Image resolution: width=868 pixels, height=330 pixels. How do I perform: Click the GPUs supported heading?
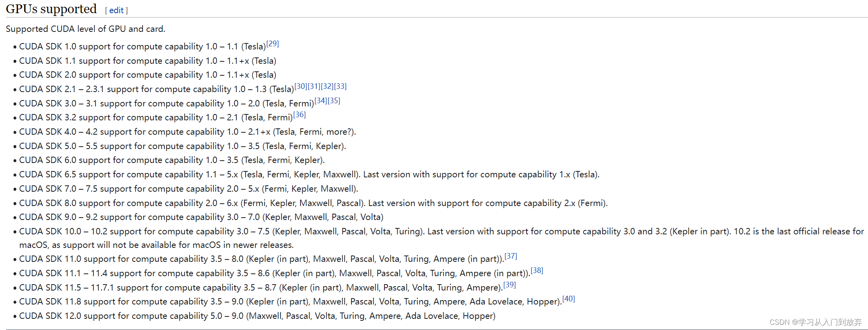click(x=51, y=9)
